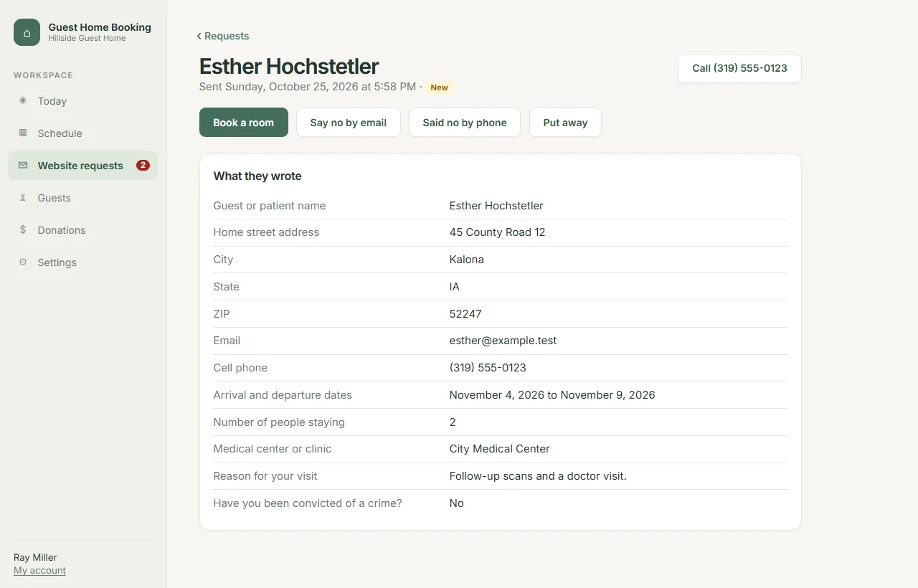Select the address 45 County Road 12
The height and width of the screenshot is (588, 918).
[497, 232]
